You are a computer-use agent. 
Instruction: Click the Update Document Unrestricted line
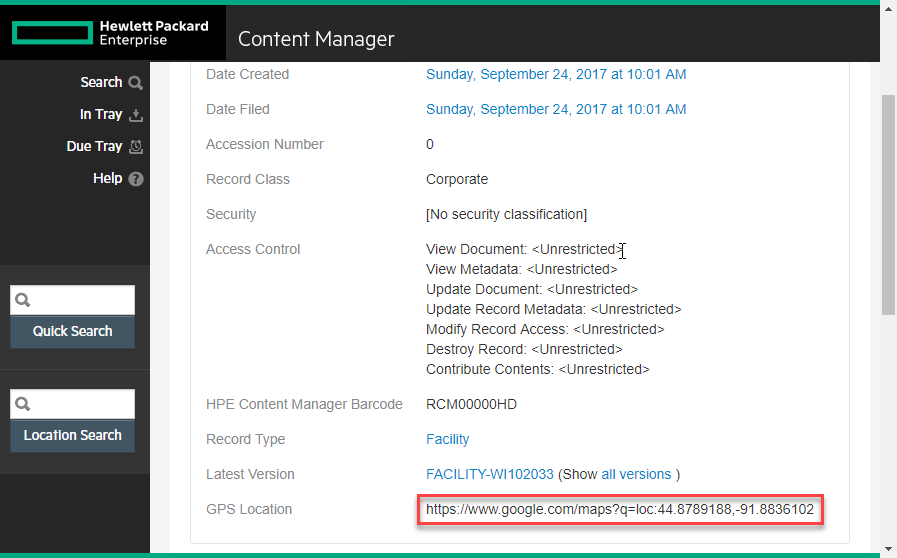(532, 290)
